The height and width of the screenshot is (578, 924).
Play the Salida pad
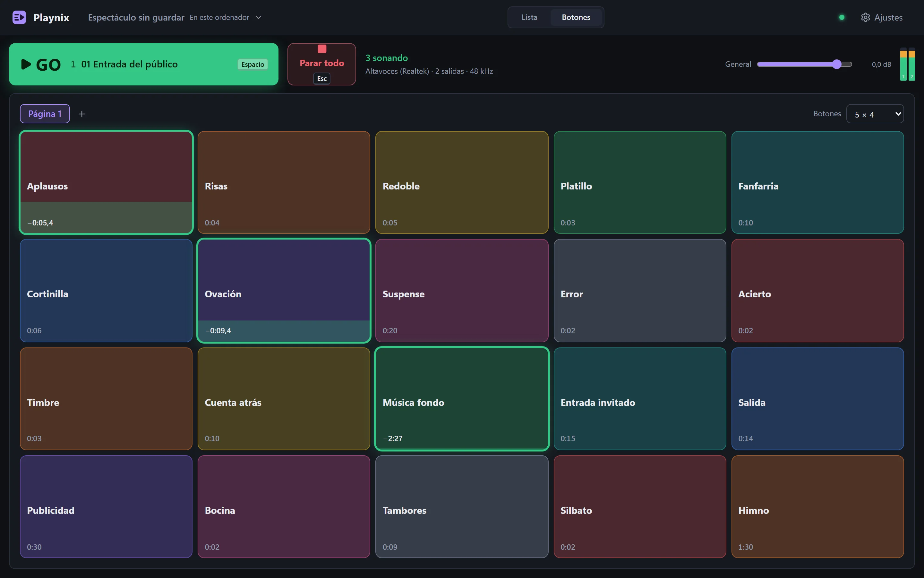click(x=817, y=399)
